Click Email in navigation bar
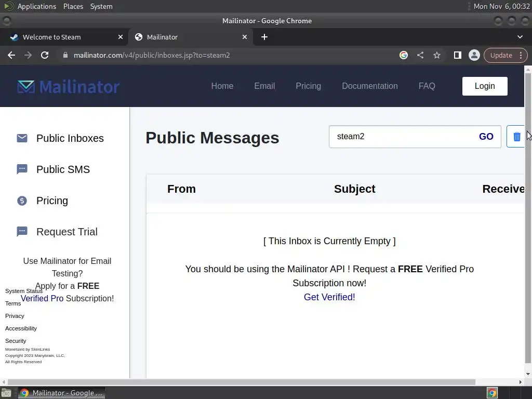532x399 pixels. (x=264, y=86)
